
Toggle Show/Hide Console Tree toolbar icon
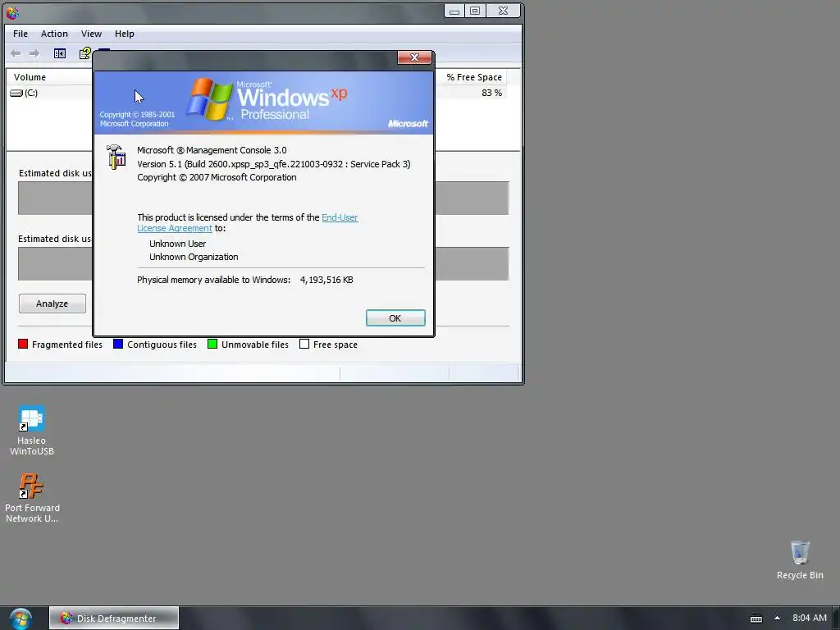coord(59,53)
